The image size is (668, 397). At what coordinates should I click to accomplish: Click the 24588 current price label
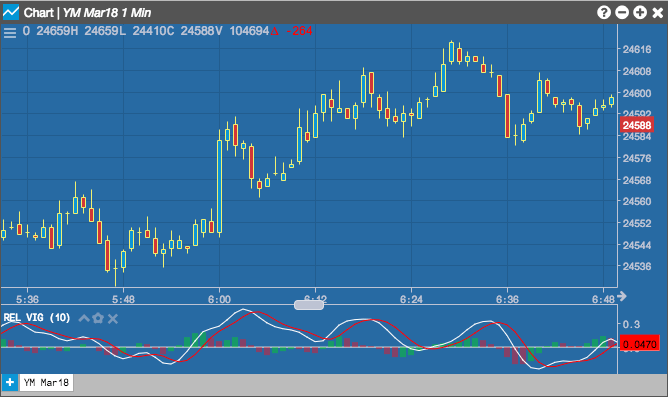click(636, 125)
